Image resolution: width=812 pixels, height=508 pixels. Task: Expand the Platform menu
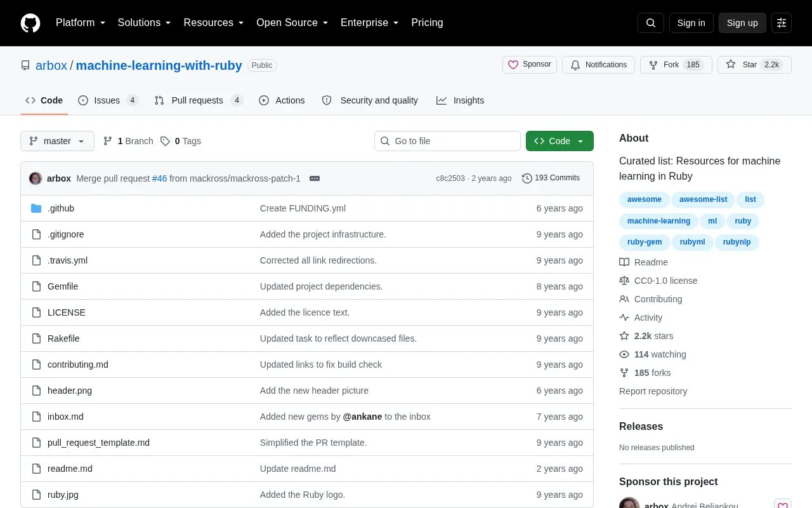[81, 23]
